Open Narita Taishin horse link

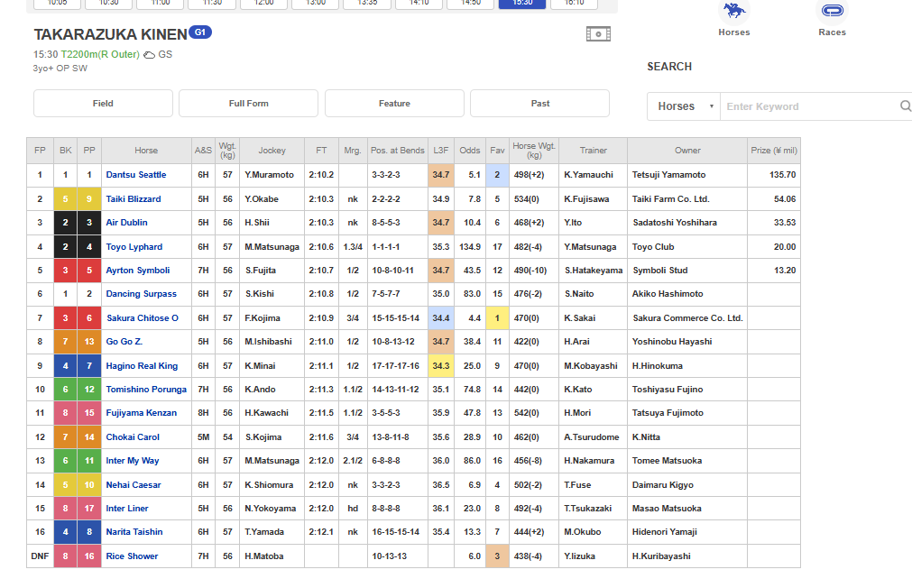coord(134,531)
